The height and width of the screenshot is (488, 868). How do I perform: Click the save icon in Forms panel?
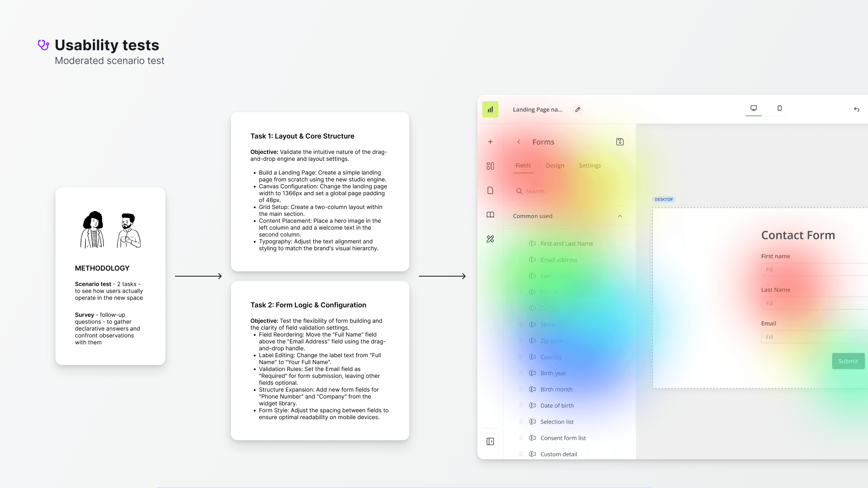point(620,142)
